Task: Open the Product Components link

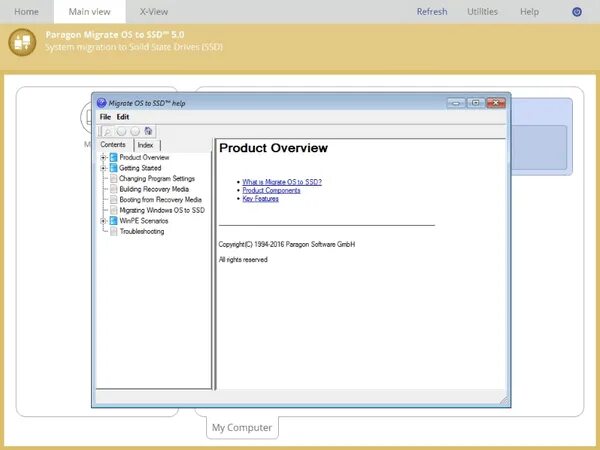Action: (271, 190)
